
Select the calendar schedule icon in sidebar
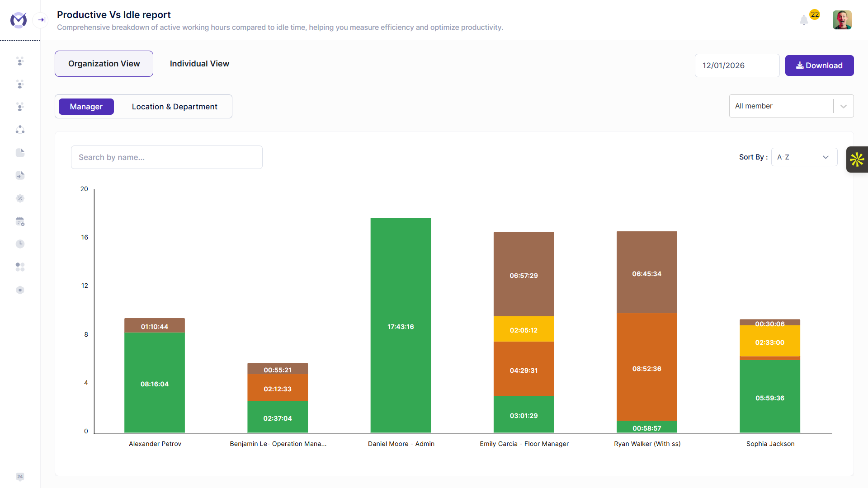(20, 221)
